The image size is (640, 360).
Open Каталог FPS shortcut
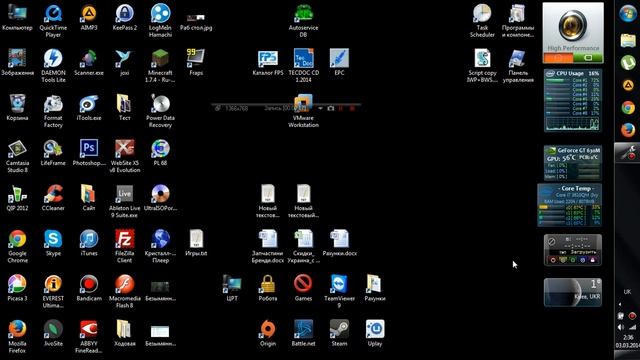268,62
